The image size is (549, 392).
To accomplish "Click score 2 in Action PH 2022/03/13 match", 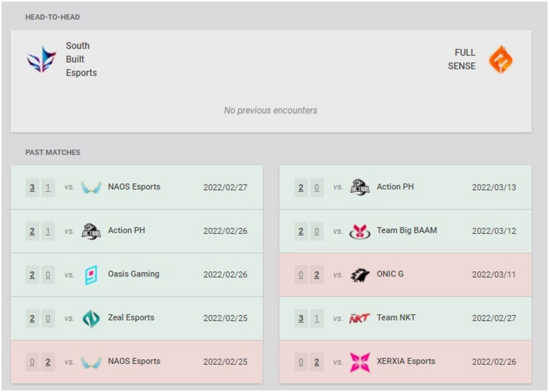I will 301,187.
